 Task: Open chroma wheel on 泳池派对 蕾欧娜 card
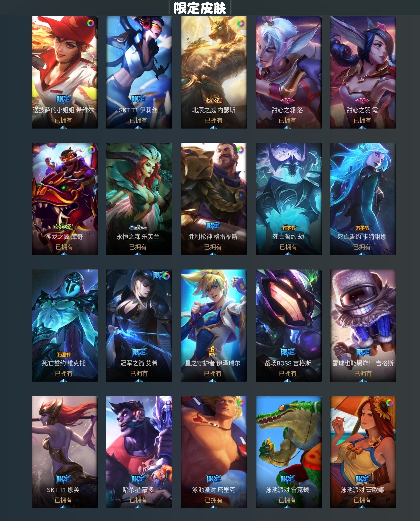pos(389,403)
